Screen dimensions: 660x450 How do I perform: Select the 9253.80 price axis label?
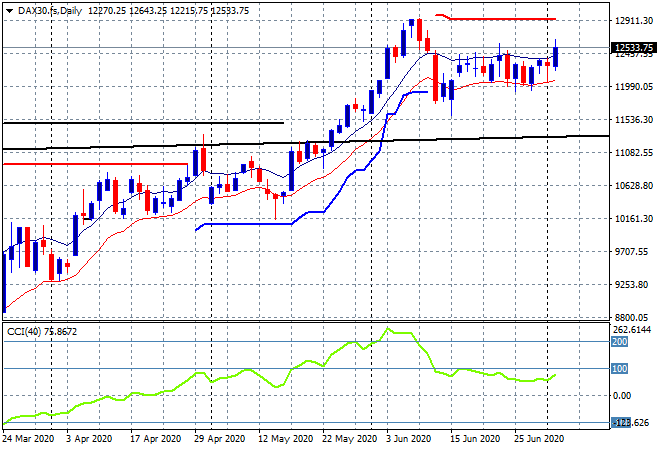pos(631,285)
